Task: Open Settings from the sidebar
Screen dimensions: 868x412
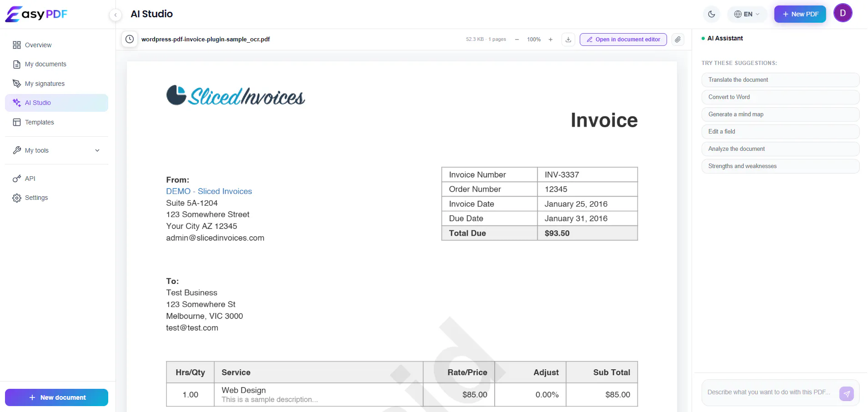Action: pos(56,198)
